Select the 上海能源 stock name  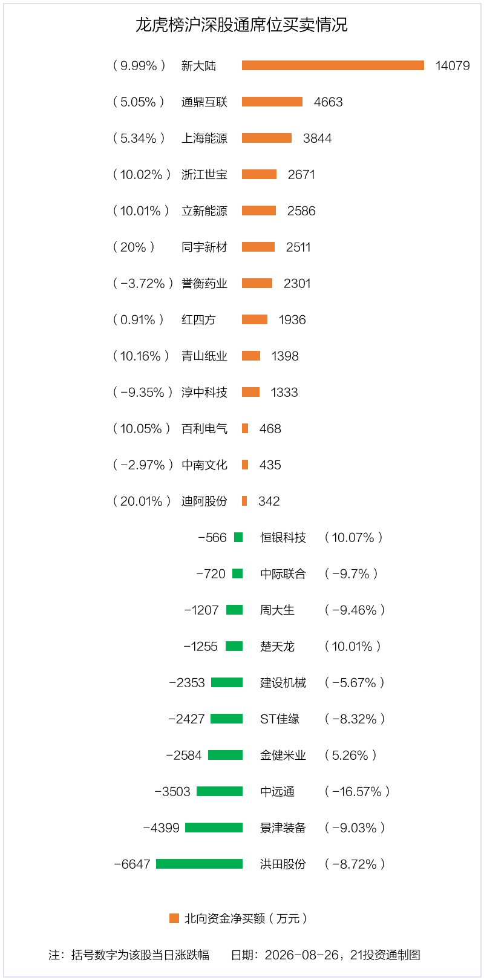(x=204, y=138)
